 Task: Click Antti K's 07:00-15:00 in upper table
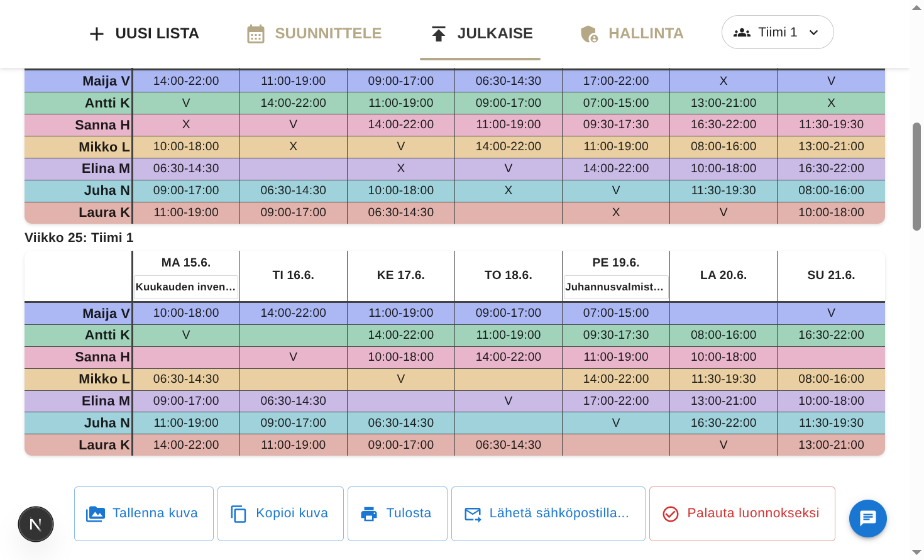tap(616, 103)
